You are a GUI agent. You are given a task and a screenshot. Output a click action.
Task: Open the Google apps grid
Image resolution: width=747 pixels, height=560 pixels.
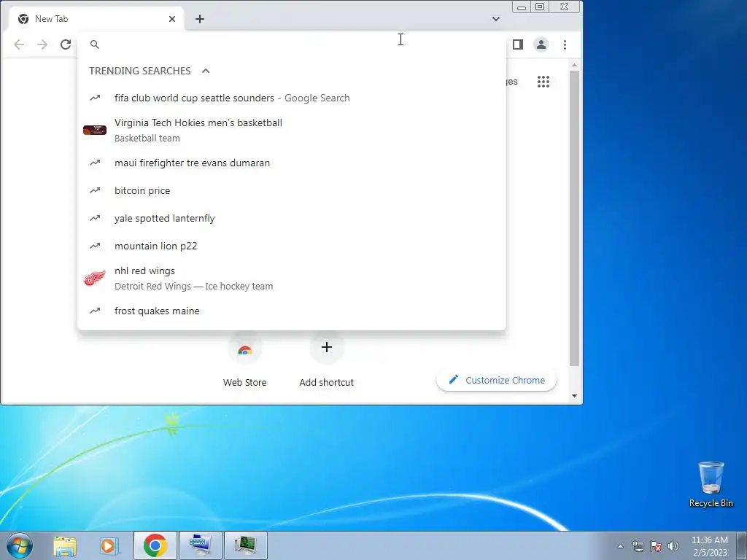[x=543, y=82]
